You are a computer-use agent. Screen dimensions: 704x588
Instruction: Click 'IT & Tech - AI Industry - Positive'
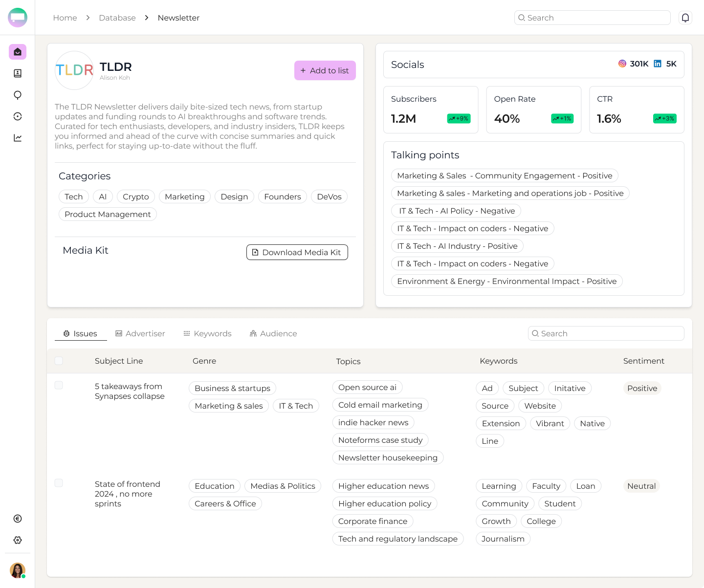tap(457, 246)
